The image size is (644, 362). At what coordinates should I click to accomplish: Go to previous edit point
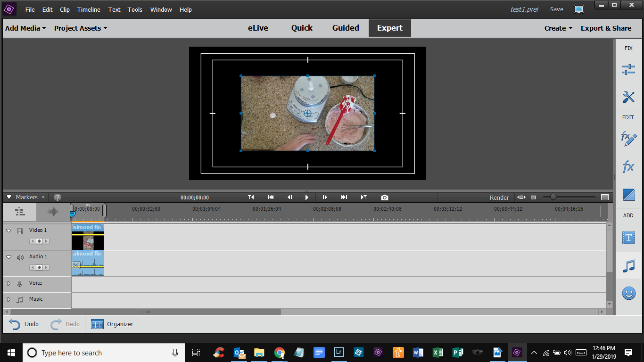point(251,197)
